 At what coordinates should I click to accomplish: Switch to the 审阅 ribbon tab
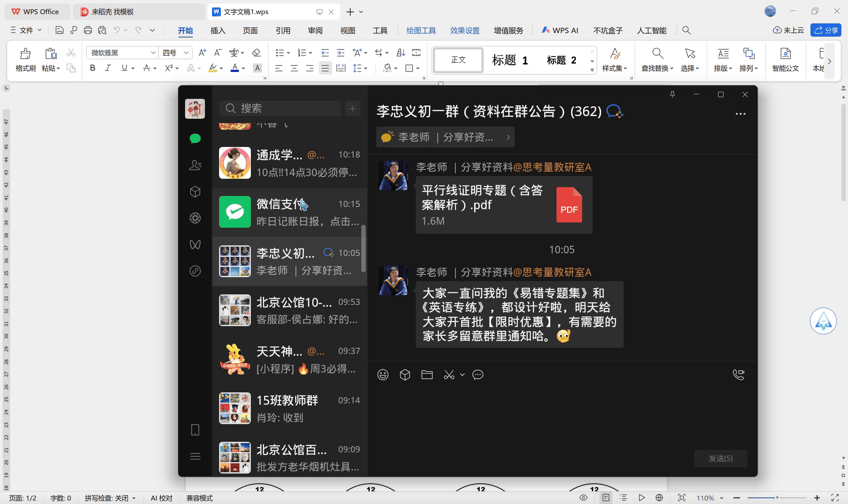315,30
